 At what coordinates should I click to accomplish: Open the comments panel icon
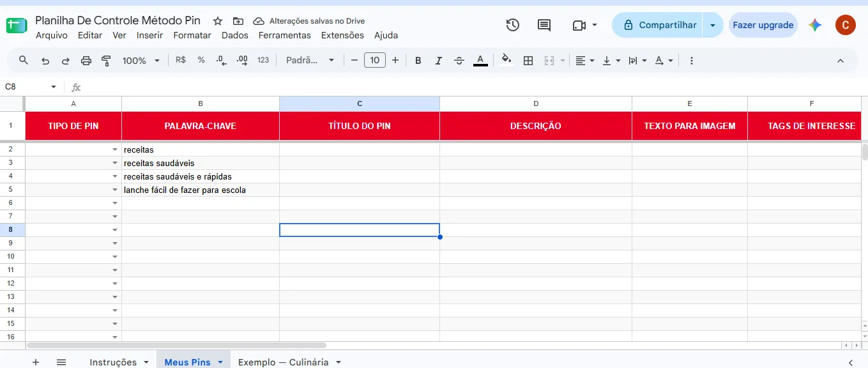pos(544,25)
